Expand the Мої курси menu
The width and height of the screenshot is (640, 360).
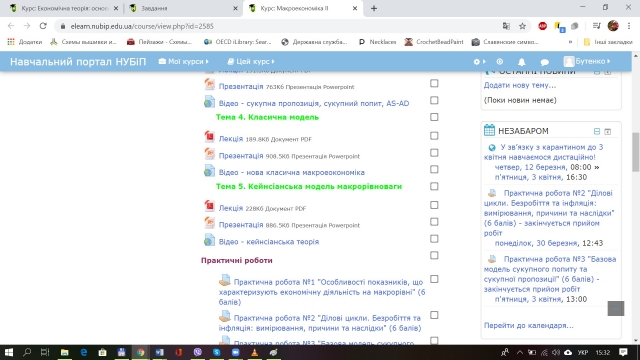point(184,61)
